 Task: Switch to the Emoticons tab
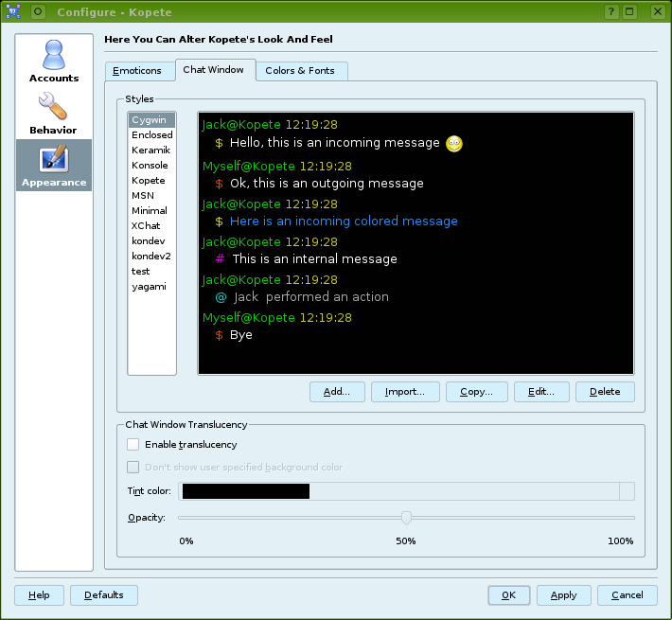pyautogui.click(x=140, y=71)
